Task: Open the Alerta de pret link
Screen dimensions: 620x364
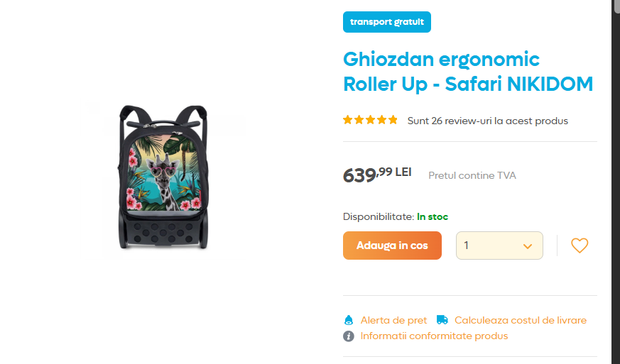Action: 393,320
